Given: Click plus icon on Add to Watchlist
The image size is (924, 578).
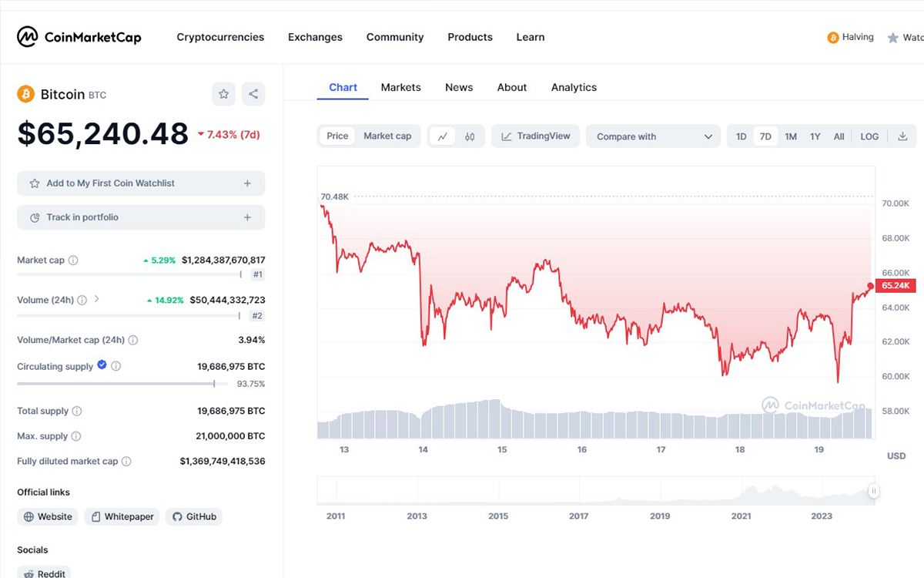Looking at the screenshot, I should tap(247, 183).
